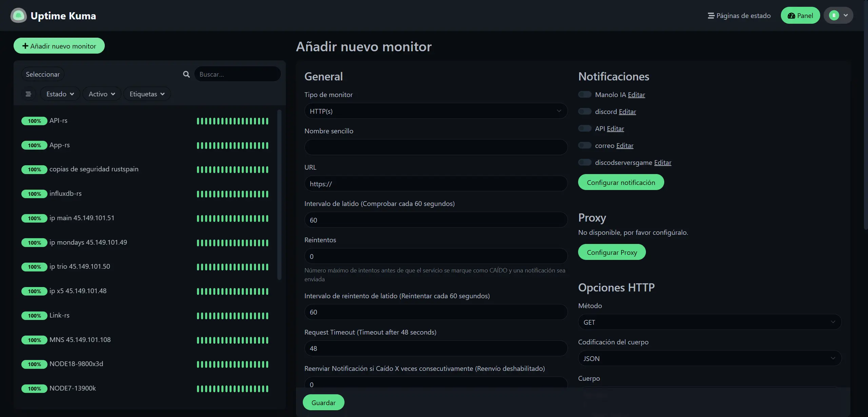Viewport: 868px width, 417px height.
Task: Click Añadir nuevo monitor button
Action: pyautogui.click(x=59, y=46)
